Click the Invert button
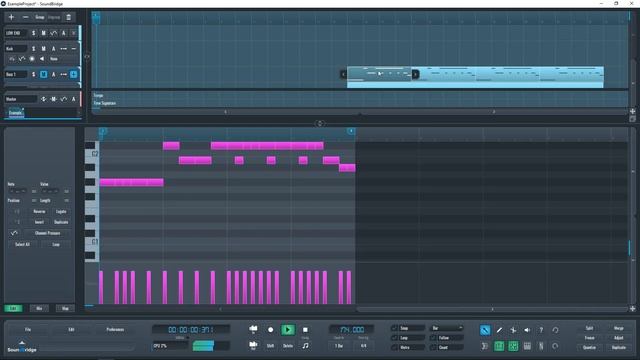Image resolution: width=640 pixels, height=360 pixels. [39, 222]
